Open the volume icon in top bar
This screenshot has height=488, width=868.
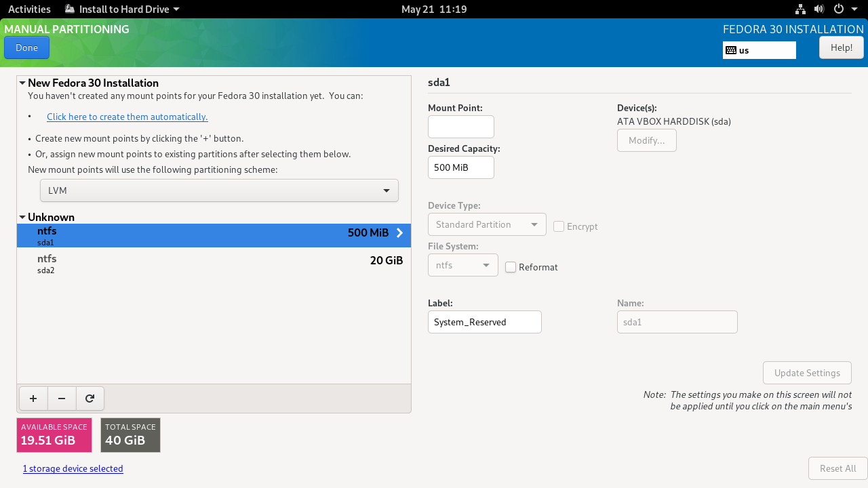(x=819, y=9)
